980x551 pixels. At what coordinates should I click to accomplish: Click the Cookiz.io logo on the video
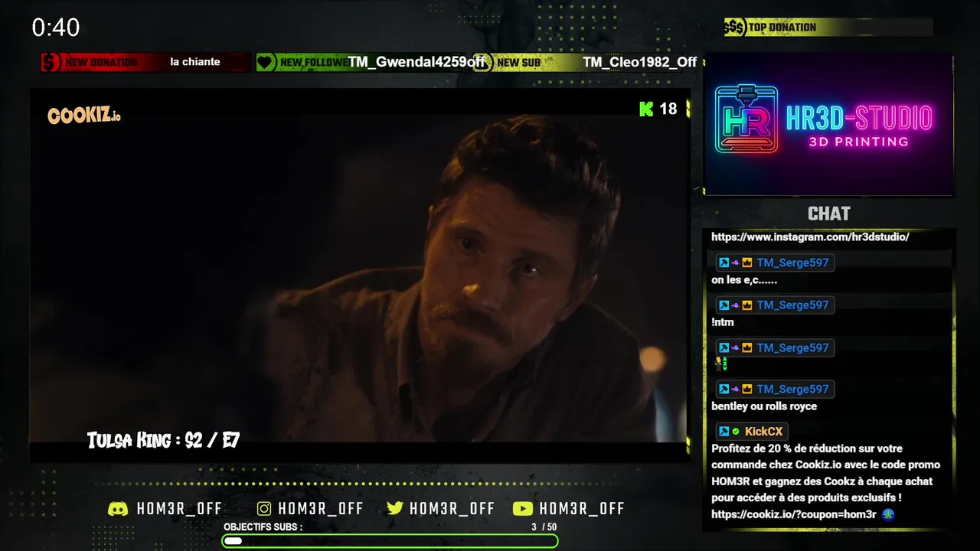click(84, 116)
